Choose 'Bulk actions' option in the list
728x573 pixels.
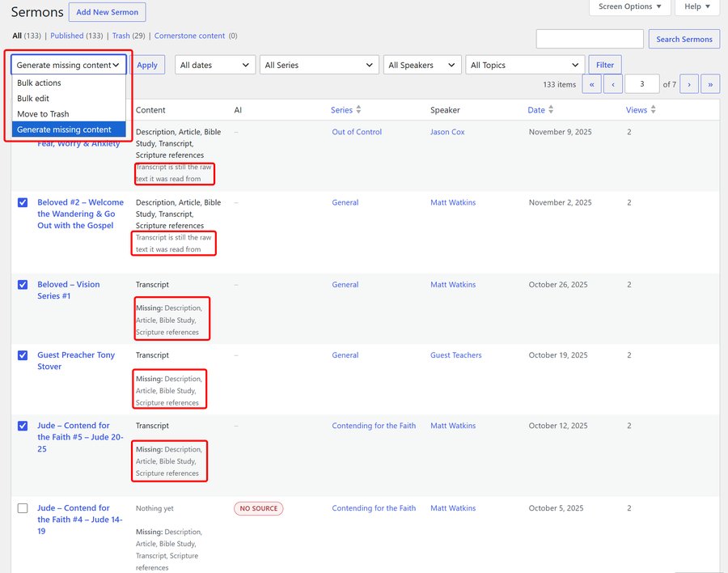coord(69,83)
